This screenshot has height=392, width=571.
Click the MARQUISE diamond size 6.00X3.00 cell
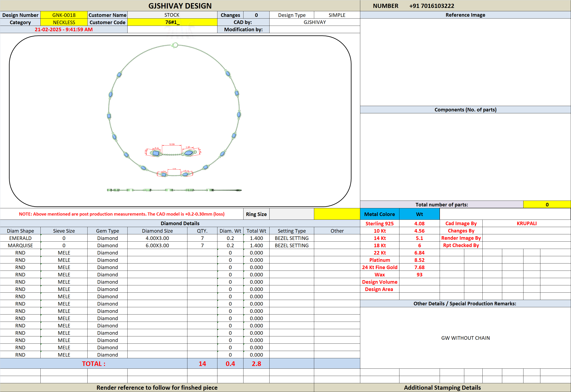(157, 245)
